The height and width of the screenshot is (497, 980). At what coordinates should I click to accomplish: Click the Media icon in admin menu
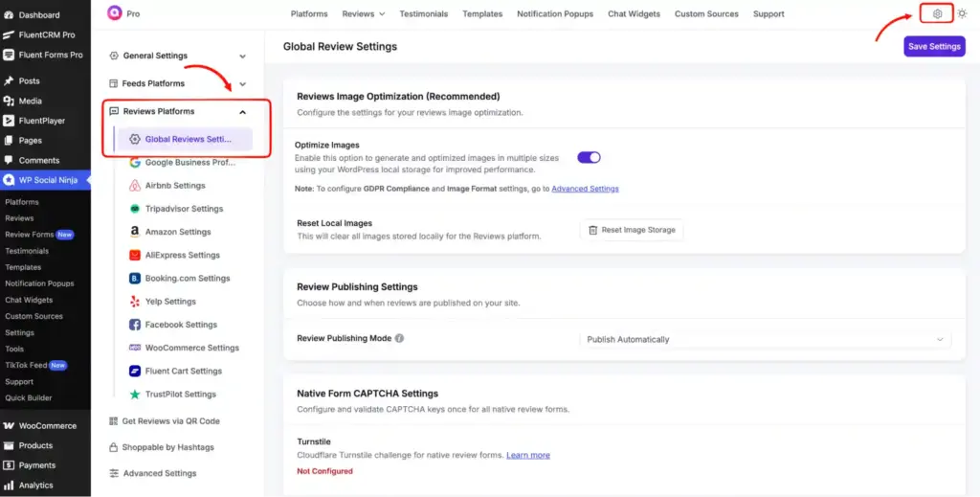[x=9, y=101]
